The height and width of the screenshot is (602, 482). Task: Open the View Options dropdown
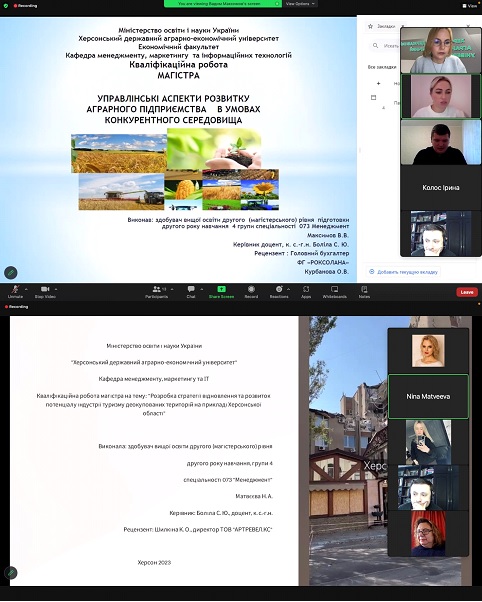[301, 3]
